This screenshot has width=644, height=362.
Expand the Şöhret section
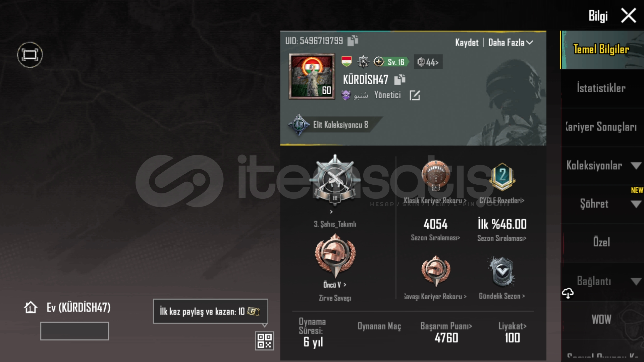(602, 204)
